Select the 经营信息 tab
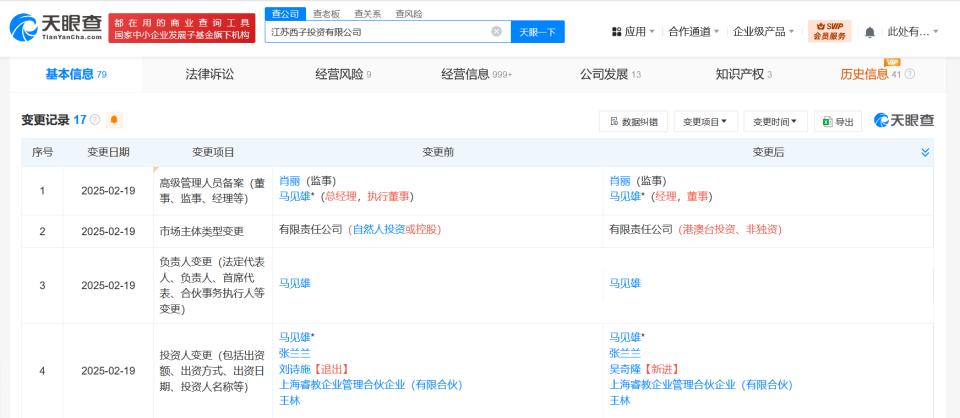Screen dimensions: 960x418 (x=476, y=75)
